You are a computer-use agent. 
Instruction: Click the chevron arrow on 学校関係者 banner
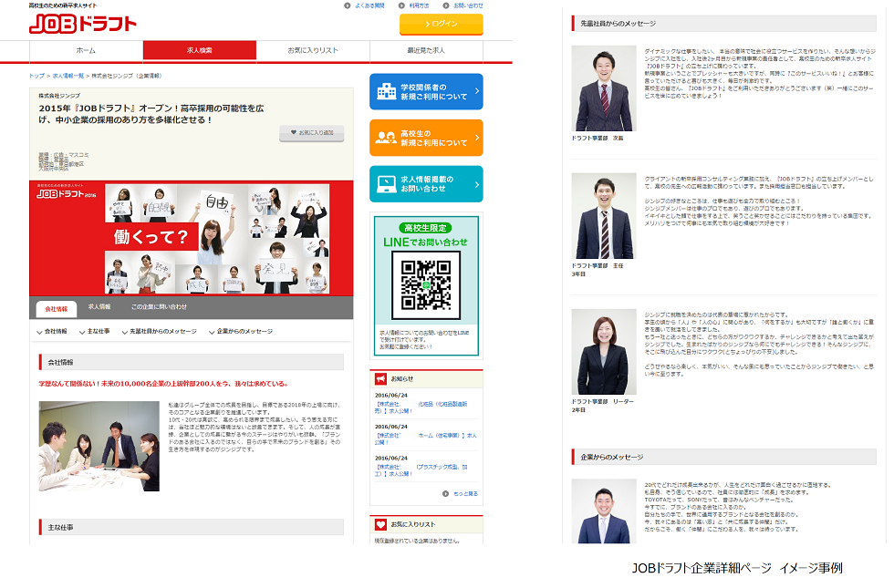476,91
